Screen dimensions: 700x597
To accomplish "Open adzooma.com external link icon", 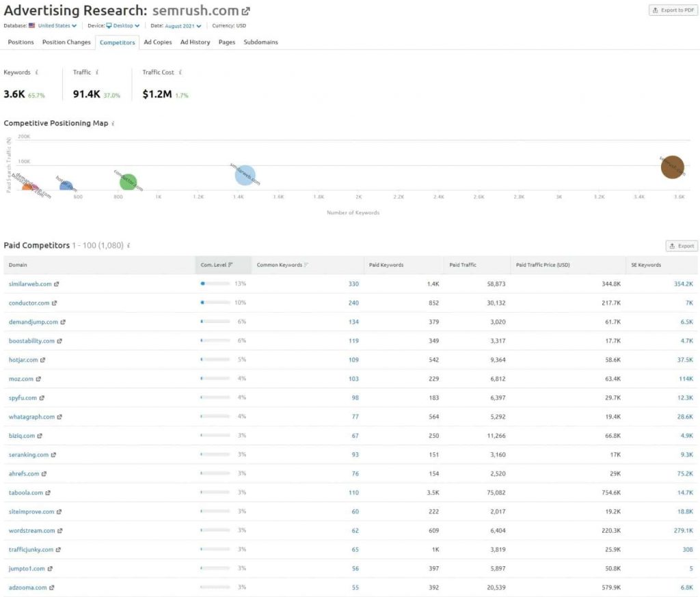I will click(52, 587).
